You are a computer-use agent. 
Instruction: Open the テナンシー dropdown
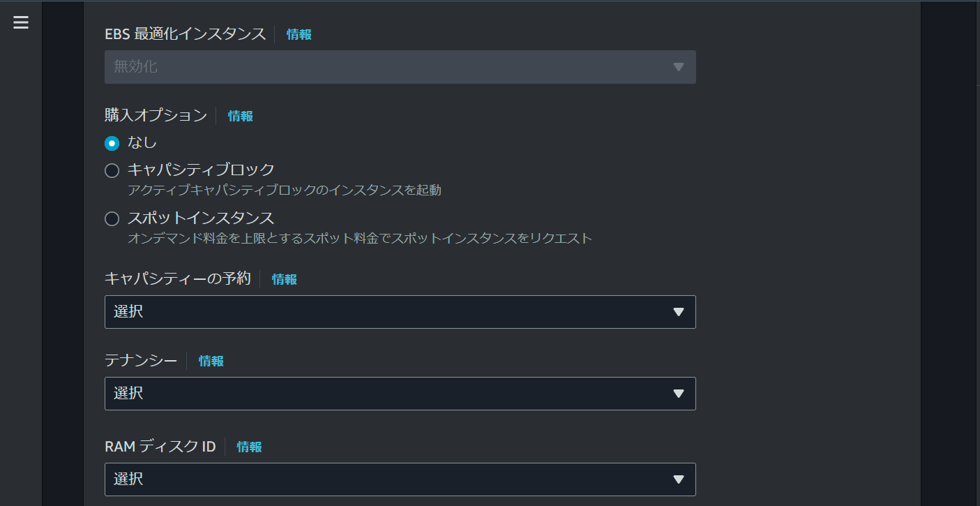400,394
